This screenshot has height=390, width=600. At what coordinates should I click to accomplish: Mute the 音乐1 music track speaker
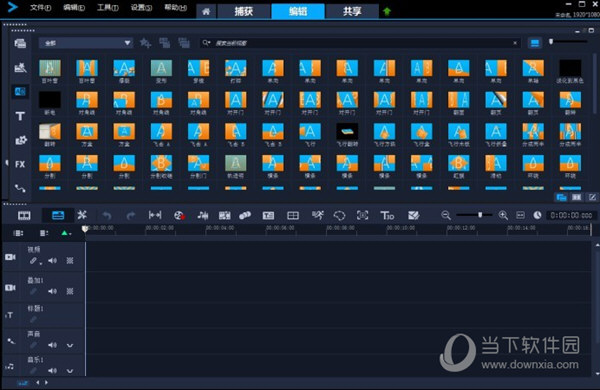point(52,370)
